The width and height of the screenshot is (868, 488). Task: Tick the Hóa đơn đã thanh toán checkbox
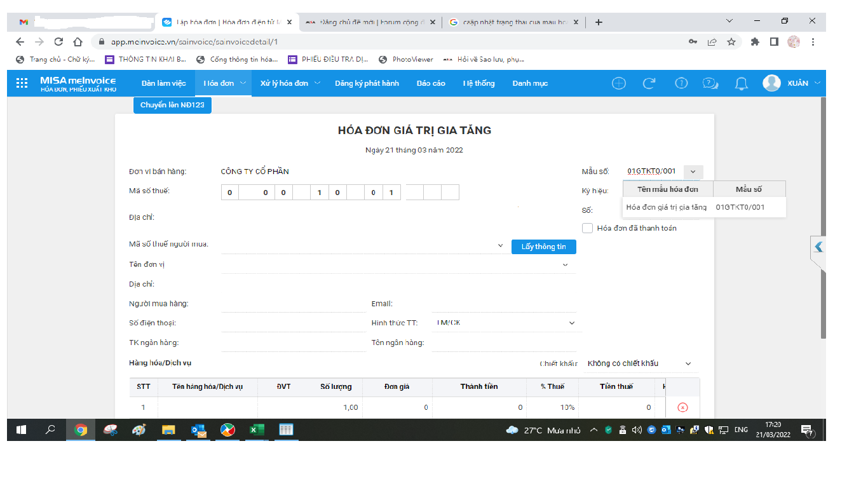coord(588,228)
